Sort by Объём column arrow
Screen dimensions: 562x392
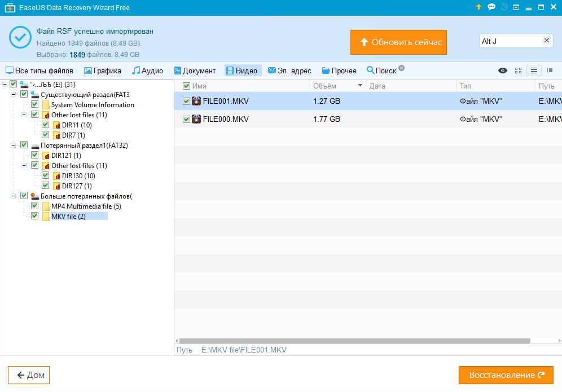click(x=360, y=86)
